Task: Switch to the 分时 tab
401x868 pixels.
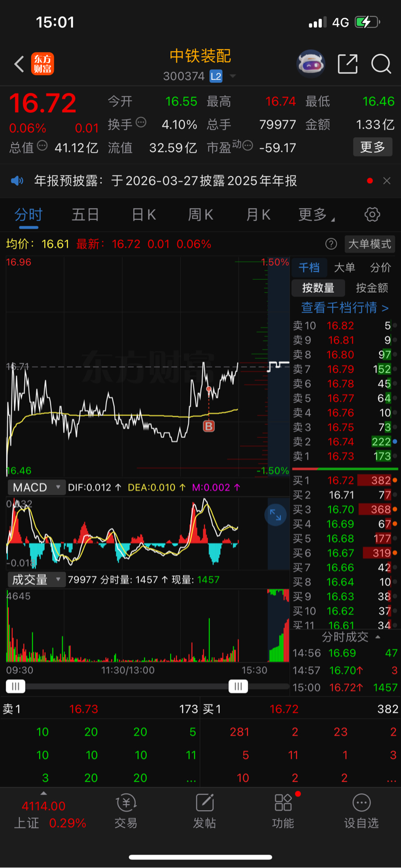Action: click(x=28, y=215)
